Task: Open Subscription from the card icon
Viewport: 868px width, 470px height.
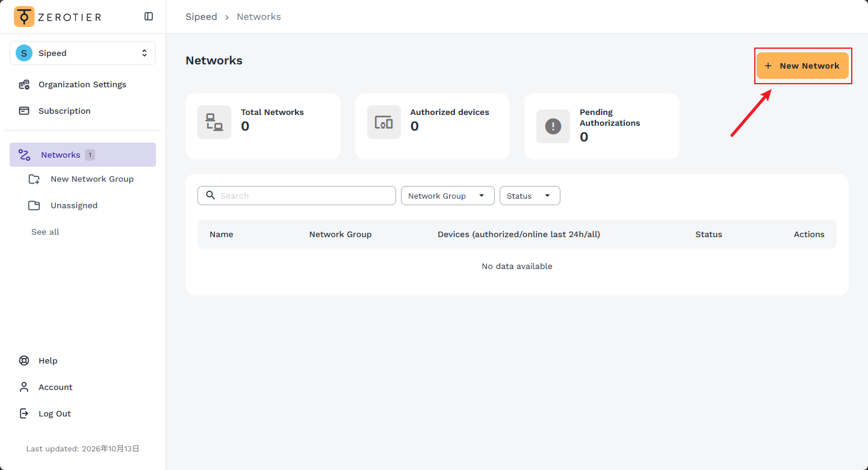Action: [24, 111]
